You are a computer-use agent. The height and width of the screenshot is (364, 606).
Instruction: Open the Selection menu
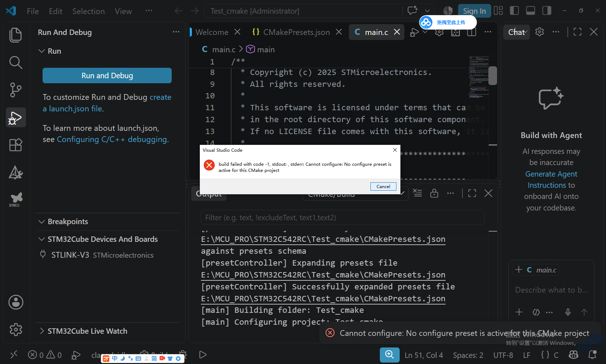point(88,11)
